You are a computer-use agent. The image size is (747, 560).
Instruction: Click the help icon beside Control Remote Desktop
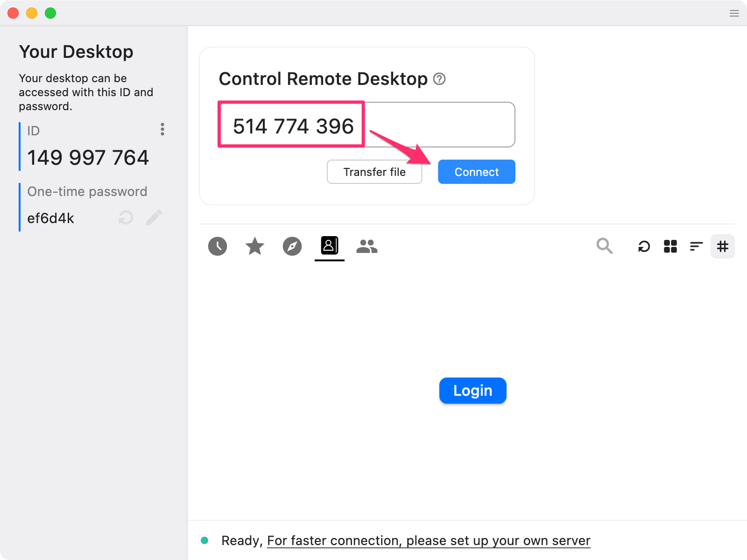pyautogui.click(x=439, y=79)
